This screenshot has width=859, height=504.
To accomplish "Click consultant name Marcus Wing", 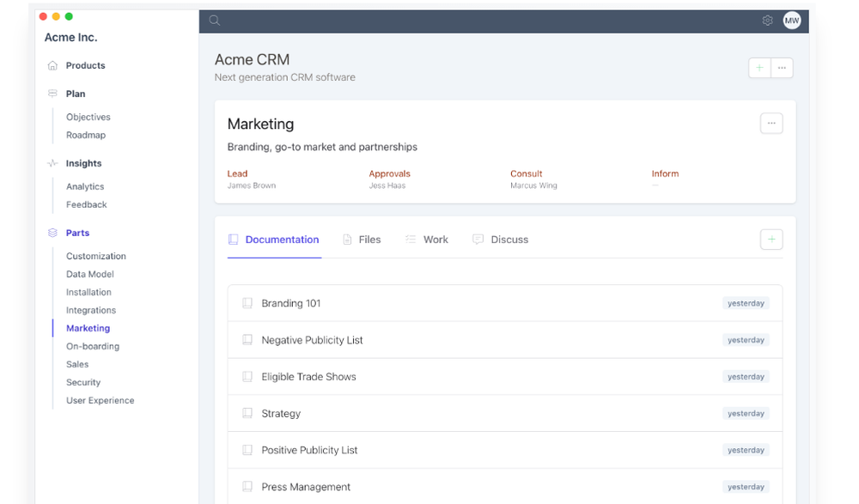I will pyautogui.click(x=533, y=185).
